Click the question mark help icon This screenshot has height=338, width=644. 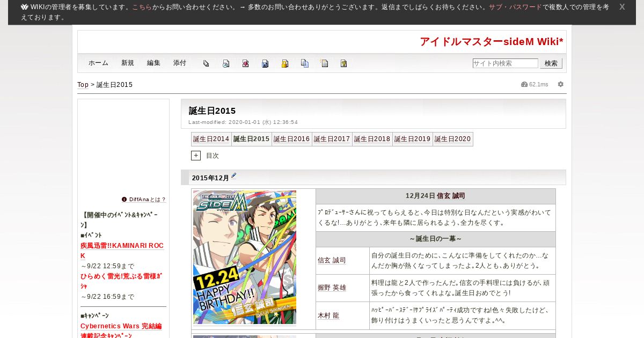click(x=344, y=63)
